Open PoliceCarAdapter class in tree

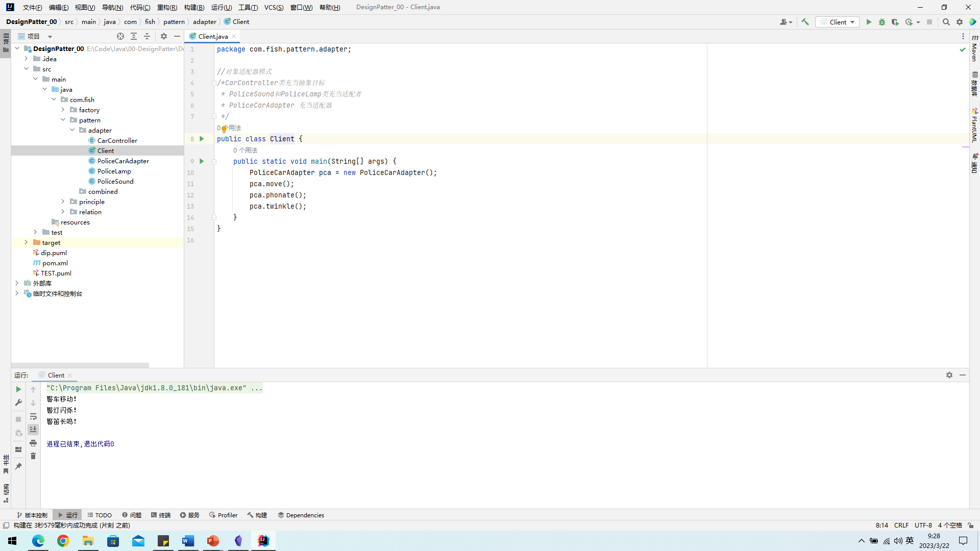(x=123, y=161)
